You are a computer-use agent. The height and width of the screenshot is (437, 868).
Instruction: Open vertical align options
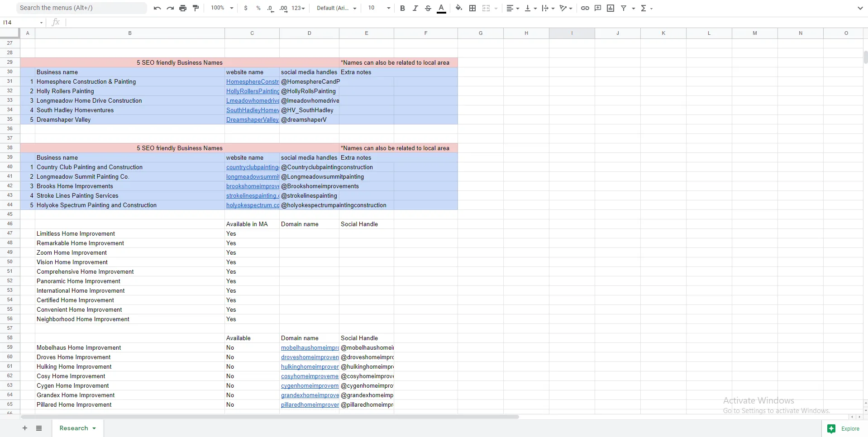530,8
